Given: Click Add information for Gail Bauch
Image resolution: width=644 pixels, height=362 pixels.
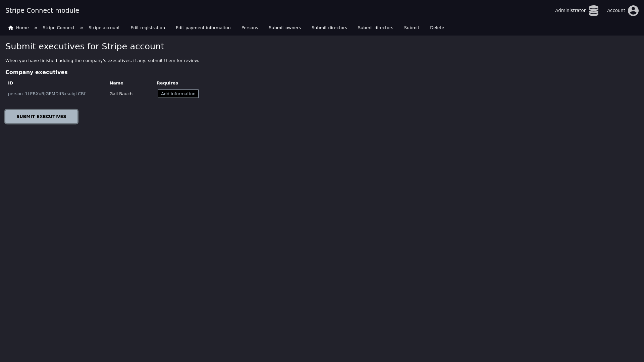Looking at the screenshot, I should point(178,94).
